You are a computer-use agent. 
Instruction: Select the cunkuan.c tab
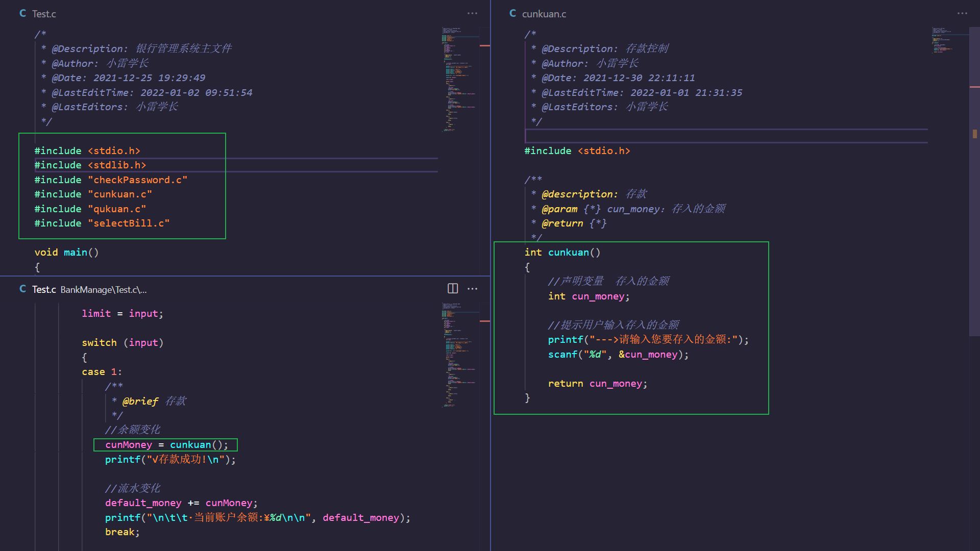[544, 14]
